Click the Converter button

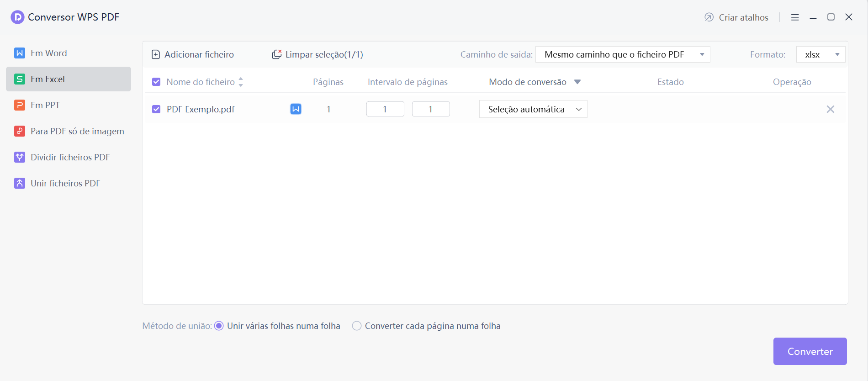point(810,351)
